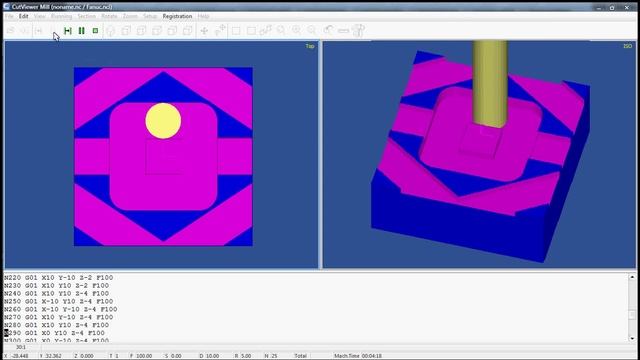The height and width of the screenshot is (360, 640).
Task: Click the greyed icon right of Open
Action: coord(24,31)
